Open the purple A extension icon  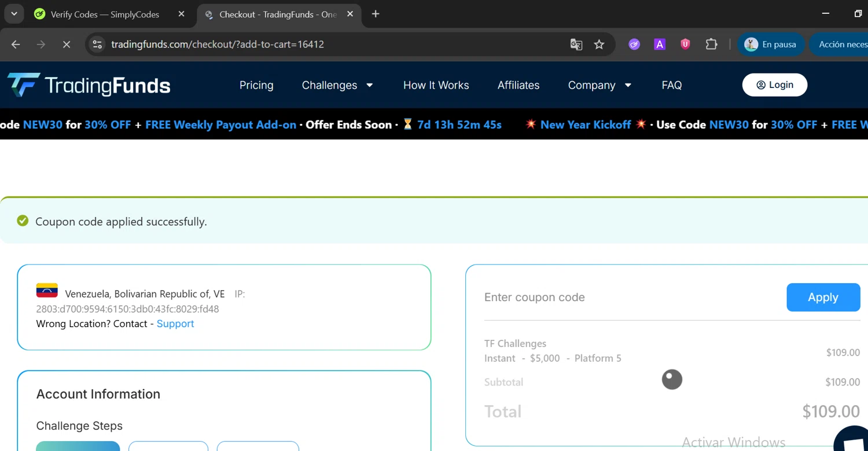(x=660, y=44)
